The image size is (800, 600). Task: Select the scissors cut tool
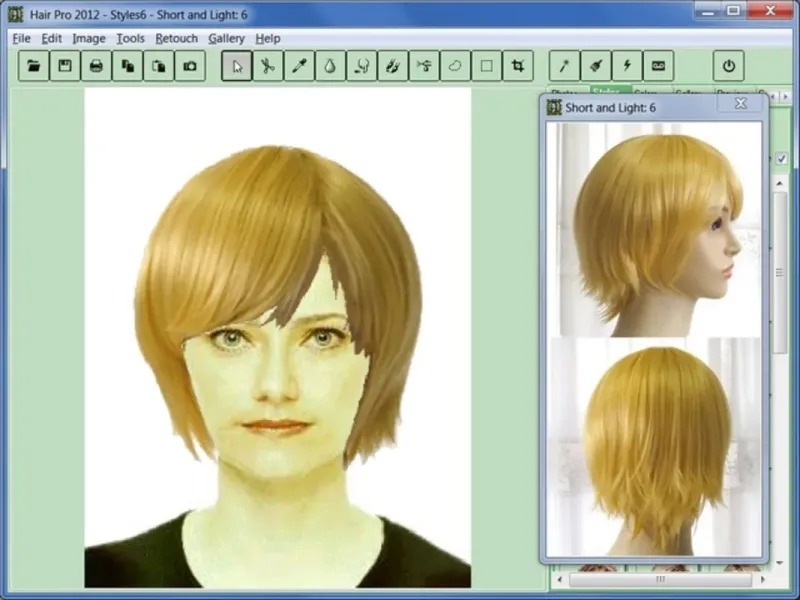pyautogui.click(x=268, y=66)
